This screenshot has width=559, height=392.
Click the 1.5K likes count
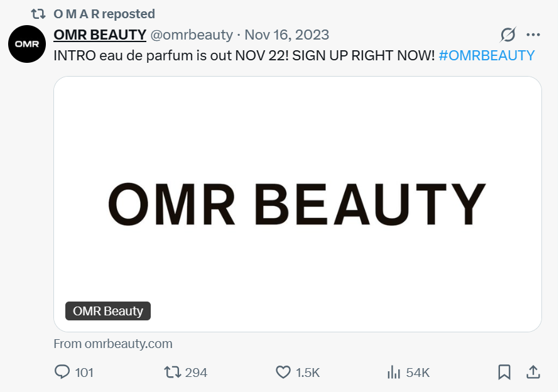[308, 373]
